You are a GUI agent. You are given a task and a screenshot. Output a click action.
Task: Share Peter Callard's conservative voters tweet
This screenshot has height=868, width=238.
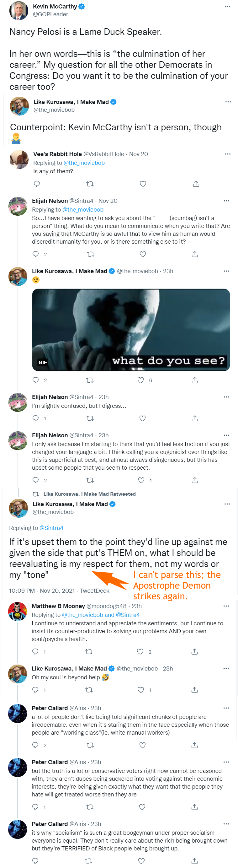(x=195, y=807)
